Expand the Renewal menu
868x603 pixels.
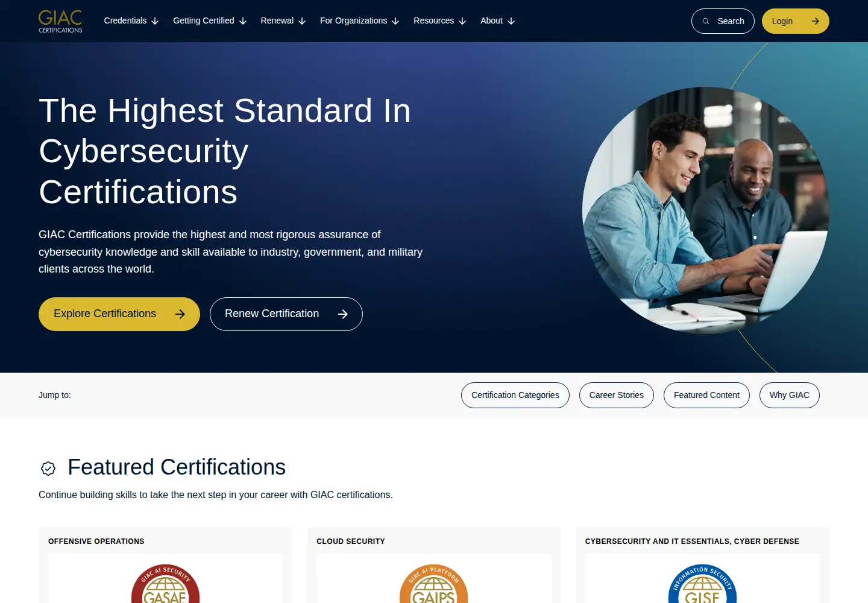(283, 21)
